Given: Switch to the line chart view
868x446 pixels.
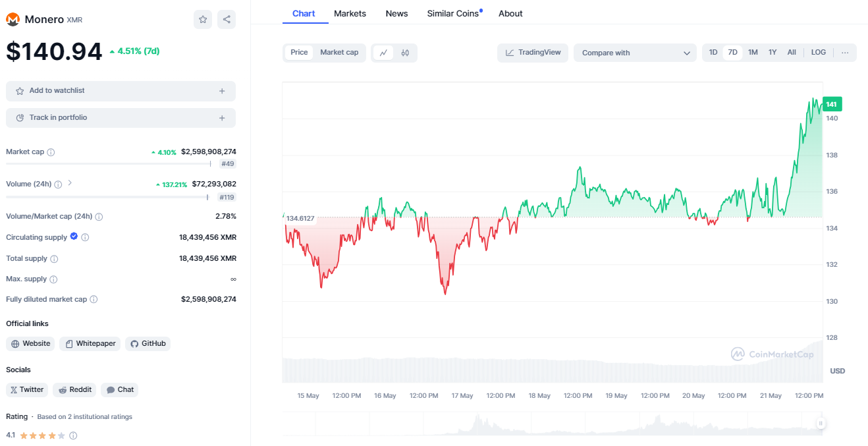Looking at the screenshot, I should [383, 53].
